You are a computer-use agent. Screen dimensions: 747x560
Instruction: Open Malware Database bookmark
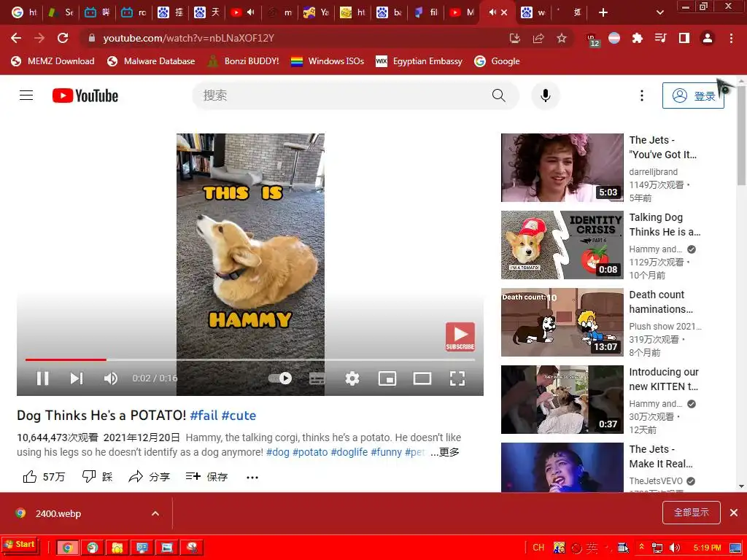point(151,61)
